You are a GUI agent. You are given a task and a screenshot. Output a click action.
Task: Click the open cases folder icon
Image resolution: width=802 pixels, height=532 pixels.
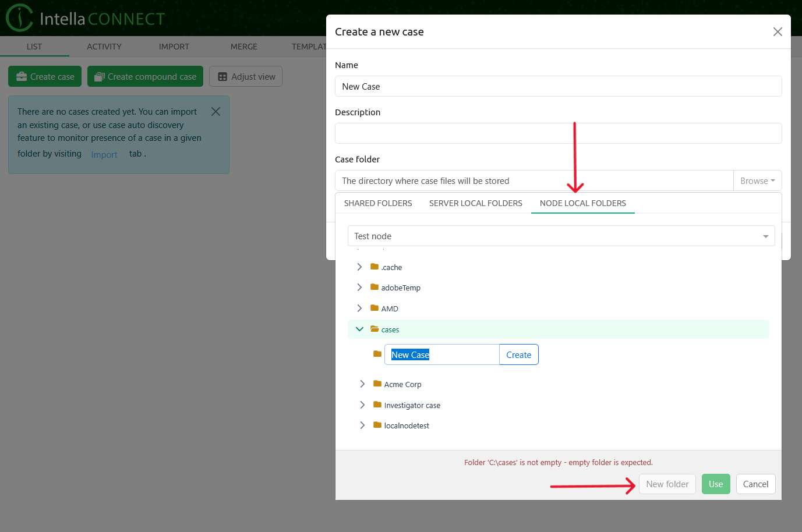click(374, 329)
